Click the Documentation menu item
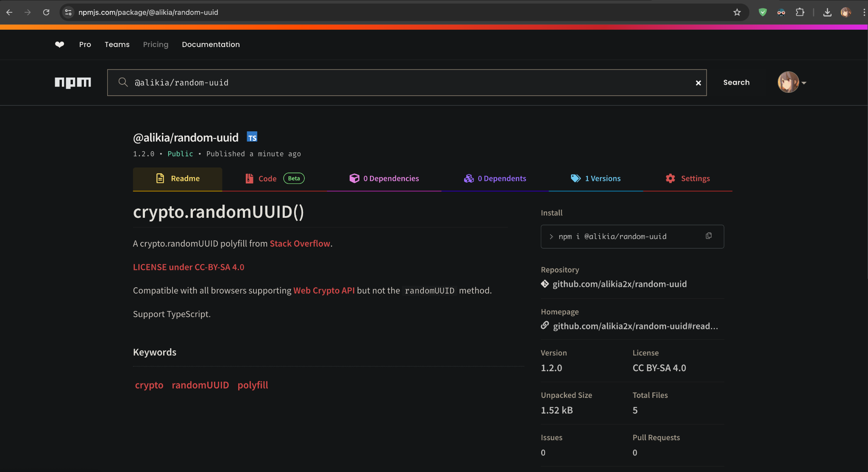The width and height of the screenshot is (868, 472). point(211,44)
